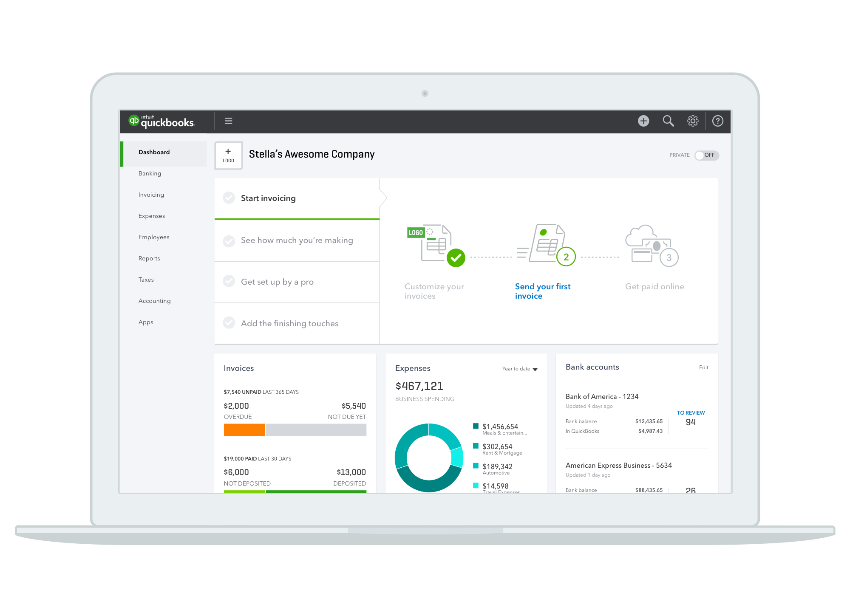Open the help question mark icon
850x616 pixels.
point(718,121)
